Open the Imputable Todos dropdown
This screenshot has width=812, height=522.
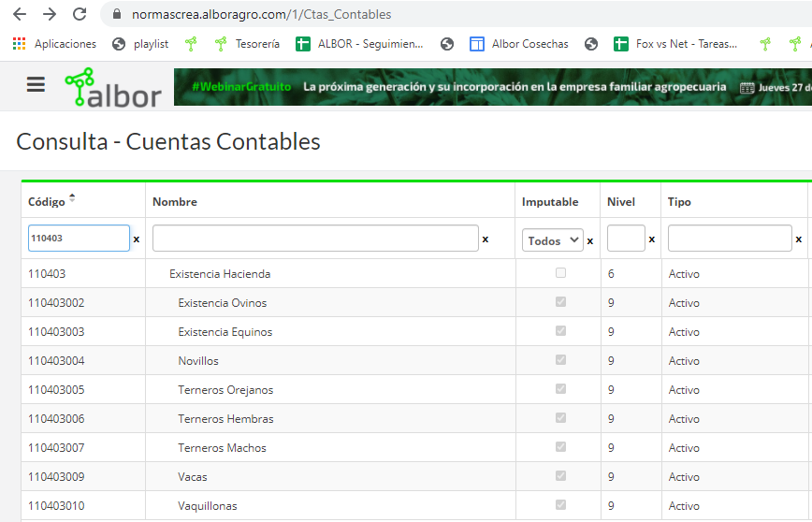553,240
